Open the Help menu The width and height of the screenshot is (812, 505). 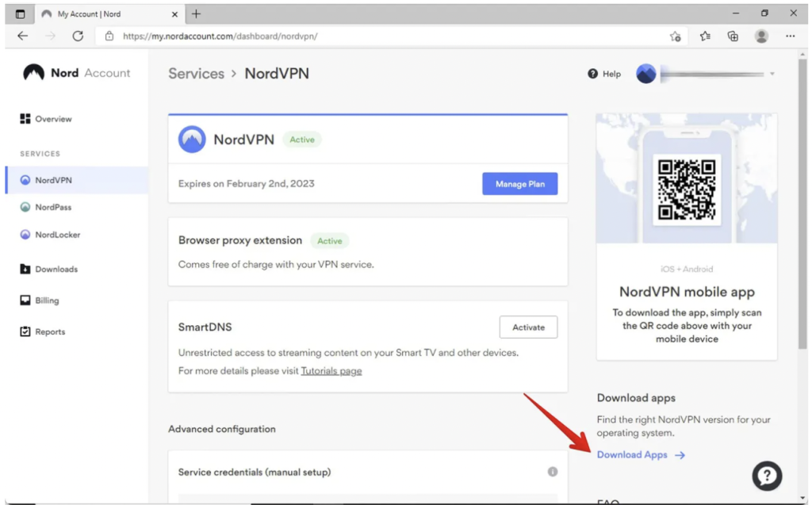click(604, 74)
